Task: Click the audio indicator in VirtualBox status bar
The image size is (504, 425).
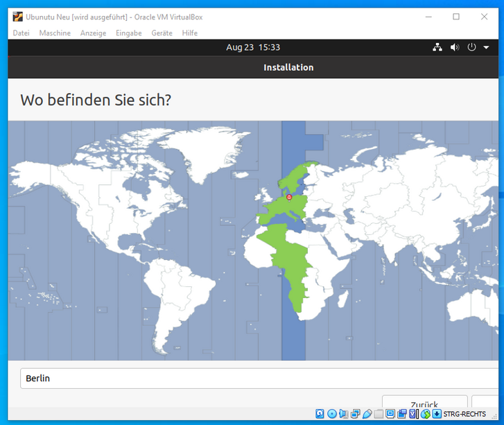Action: (343, 414)
